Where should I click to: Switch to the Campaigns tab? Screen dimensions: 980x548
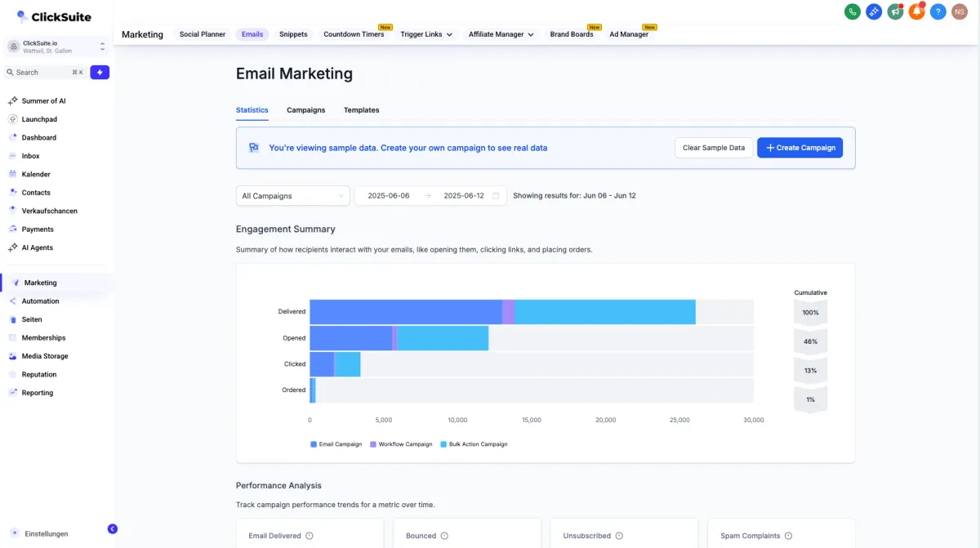(x=306, y=110)
